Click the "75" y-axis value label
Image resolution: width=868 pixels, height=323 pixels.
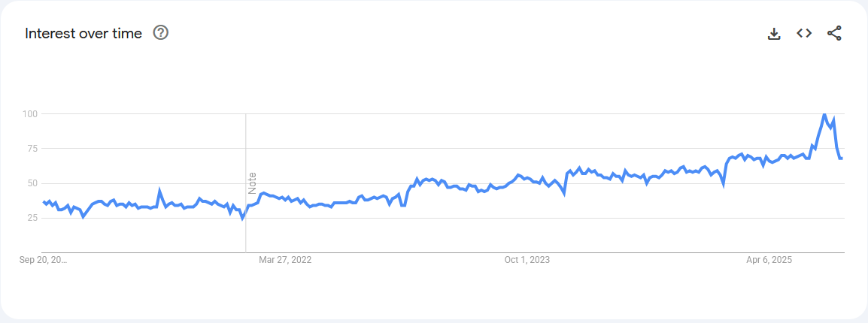[x=32, y=149]
